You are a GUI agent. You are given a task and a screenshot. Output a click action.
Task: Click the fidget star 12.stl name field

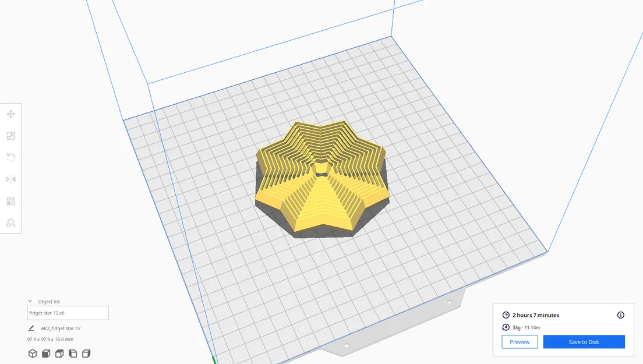coord(68,313)
